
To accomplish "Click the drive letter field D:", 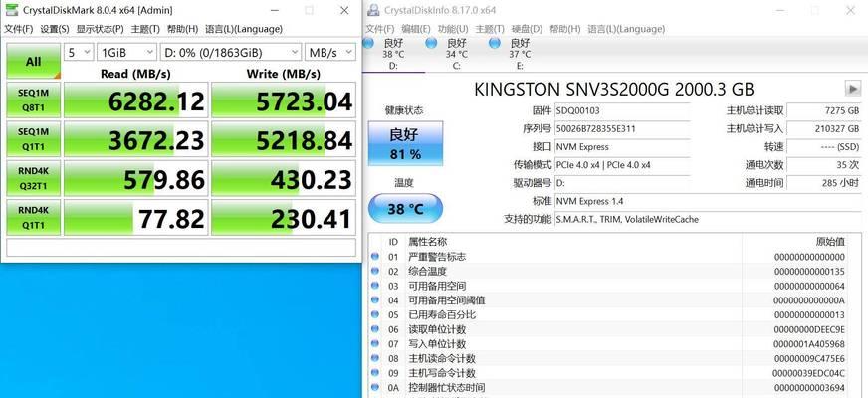I will pos(622,183).
